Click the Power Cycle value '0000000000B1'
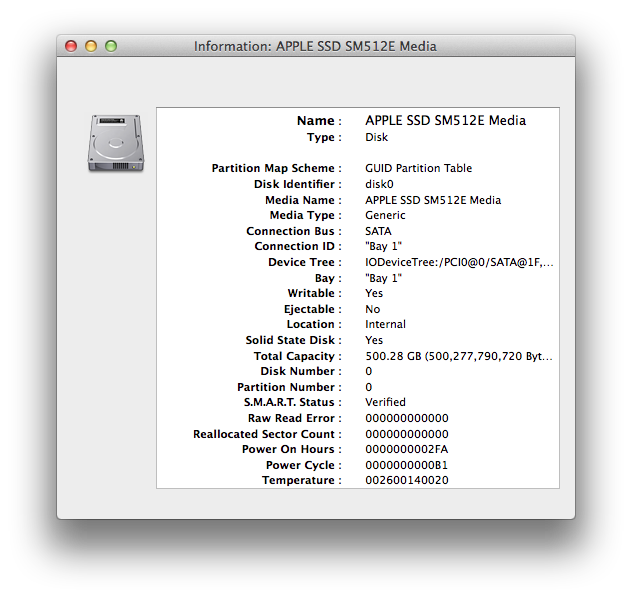Image resolution: width=632 pixels, height=598 pixels. pos(406,466)
